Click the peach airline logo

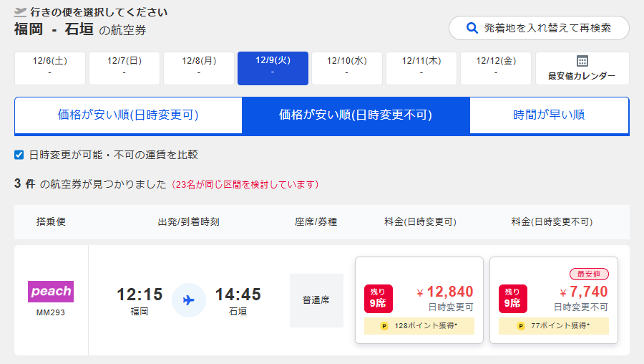point(51,291)
